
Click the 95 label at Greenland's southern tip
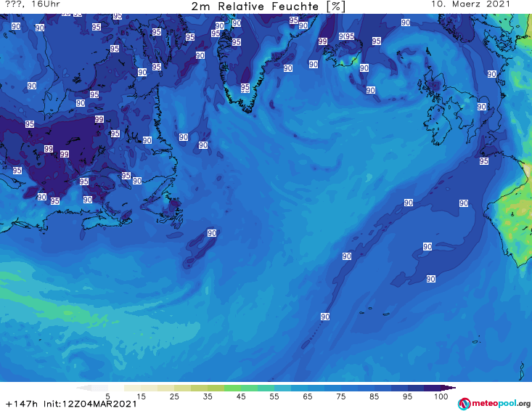pyautogui.click(x=245, y=88)
